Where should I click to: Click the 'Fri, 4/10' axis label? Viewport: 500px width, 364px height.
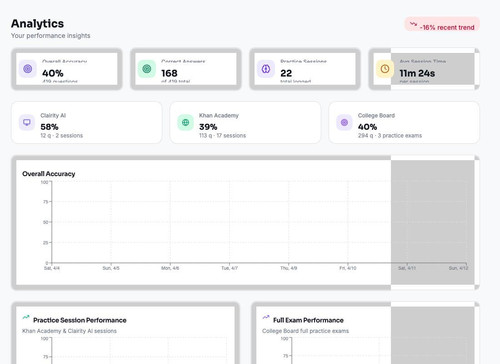tap(348, 268)
